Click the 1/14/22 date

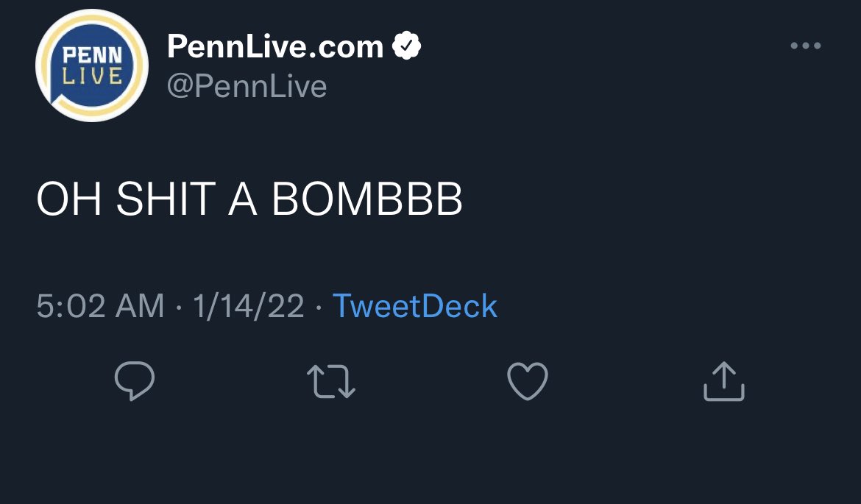249,306
